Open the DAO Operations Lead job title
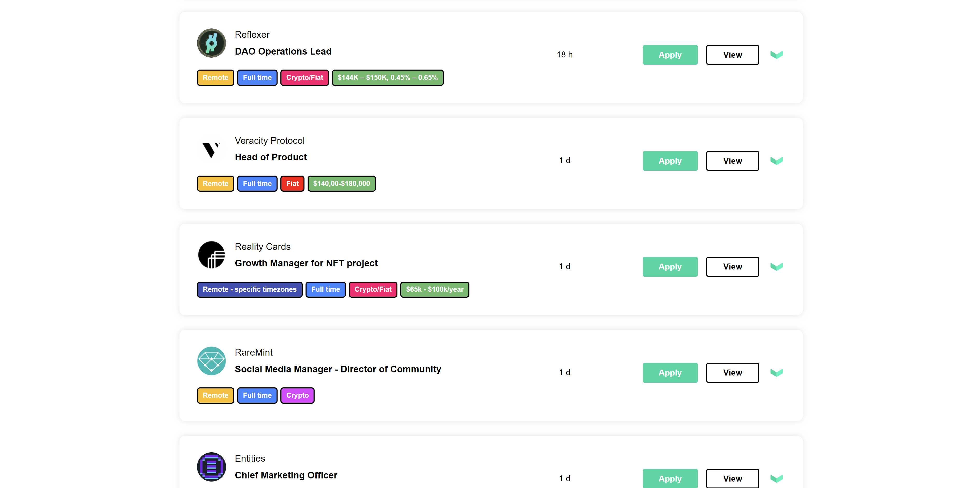The width and height of the screenshot is (980, 488). [283, 51]
